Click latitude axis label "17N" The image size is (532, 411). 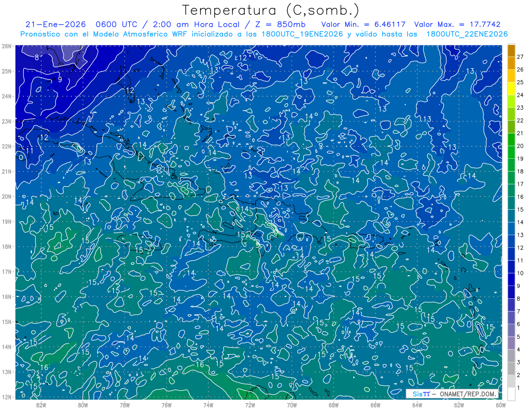pos(6,271)
